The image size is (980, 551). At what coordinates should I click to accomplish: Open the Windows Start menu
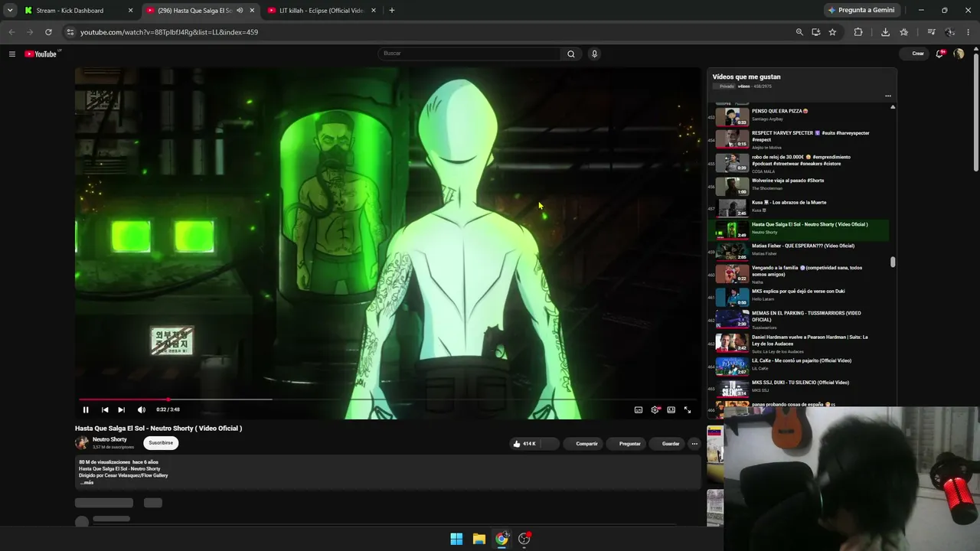[456, 539]
